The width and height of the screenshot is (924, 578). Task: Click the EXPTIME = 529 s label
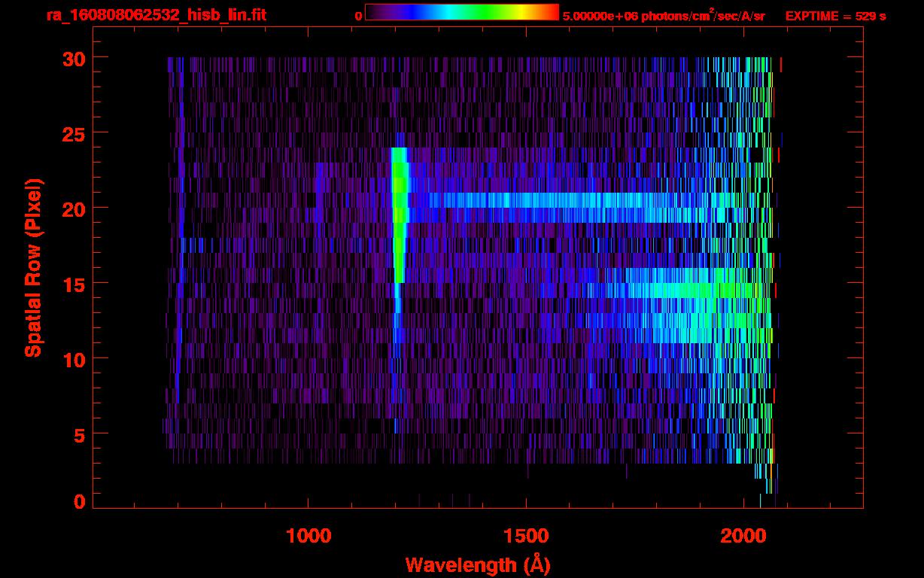click(835, 16)
